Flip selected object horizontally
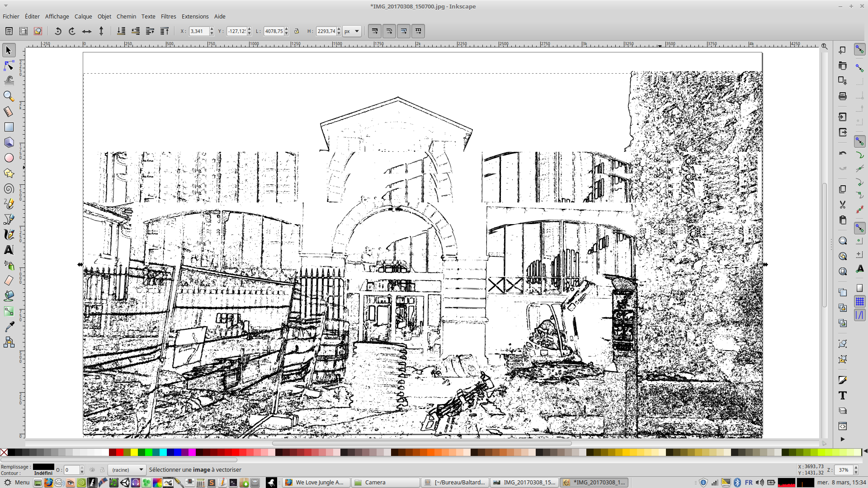This screenshot has width=868, height=488. [x=86, y=31]
